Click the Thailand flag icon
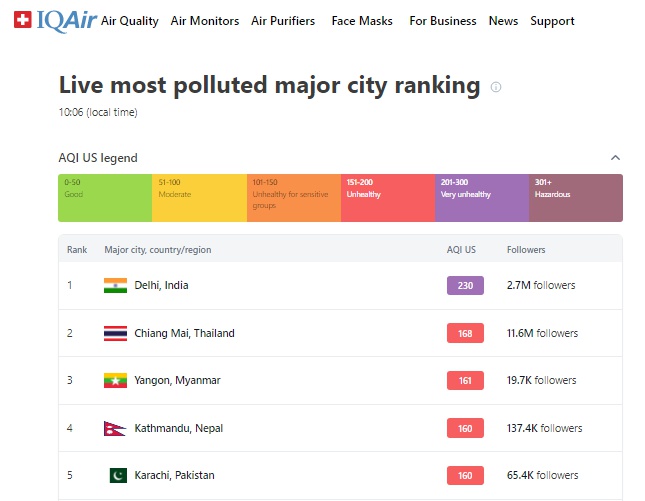The width and height of the screenshot is (645, 501). pyautogui.click(x=115, y=333)
